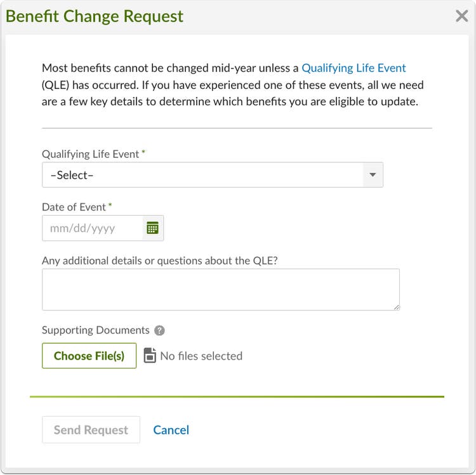Focus the mm/dd/yyyy date field
This screenshot has width=476, height=475.
(92, 228)
